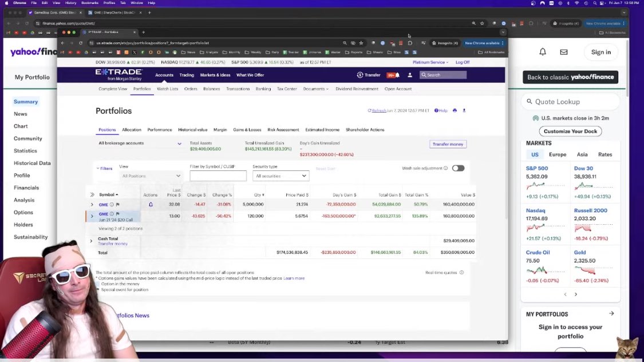Click next arrow in Yahoo Markets panel

[x=576, y=295]
